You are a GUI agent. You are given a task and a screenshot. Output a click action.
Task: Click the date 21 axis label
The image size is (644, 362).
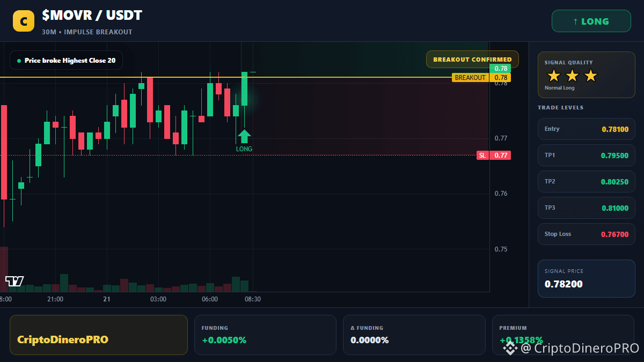(107, 299)
